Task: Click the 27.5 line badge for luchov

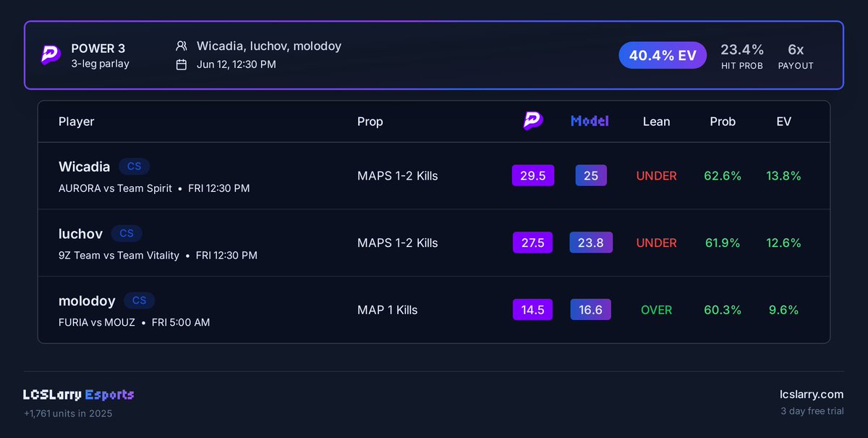Action: (533, 243)
